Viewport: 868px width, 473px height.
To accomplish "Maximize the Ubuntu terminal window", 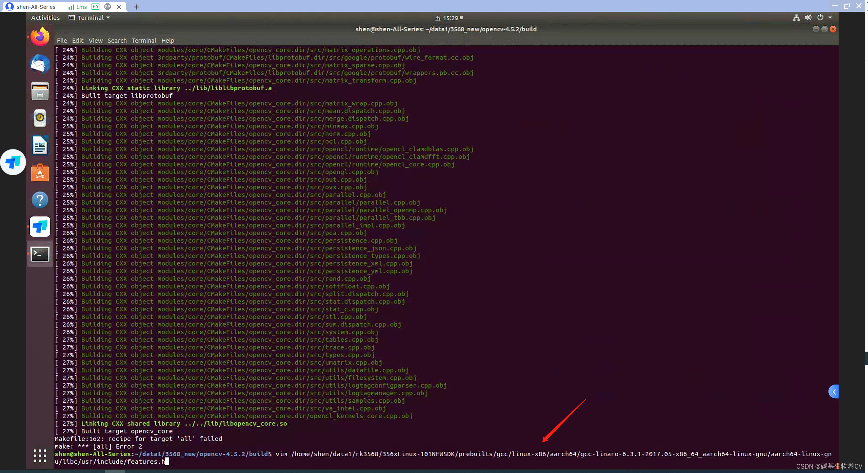I will point(824,29).
